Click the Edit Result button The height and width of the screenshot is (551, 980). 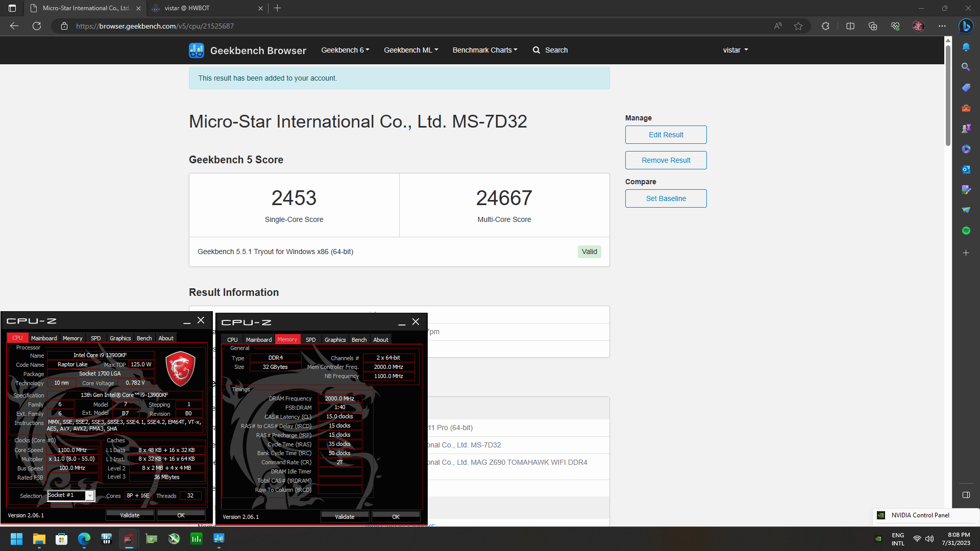(x=666, y=135)
